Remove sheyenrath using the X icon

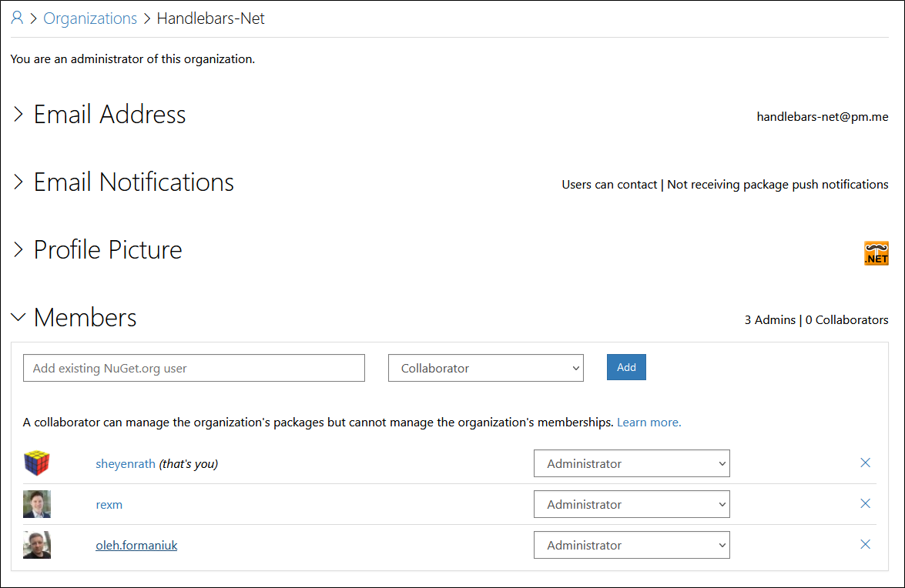[865, 463]
